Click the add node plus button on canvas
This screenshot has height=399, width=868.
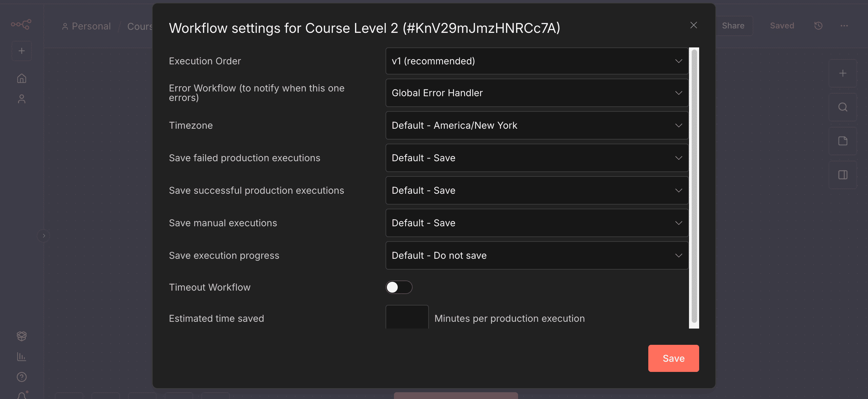pyautogui.click(x=843, y=73)
